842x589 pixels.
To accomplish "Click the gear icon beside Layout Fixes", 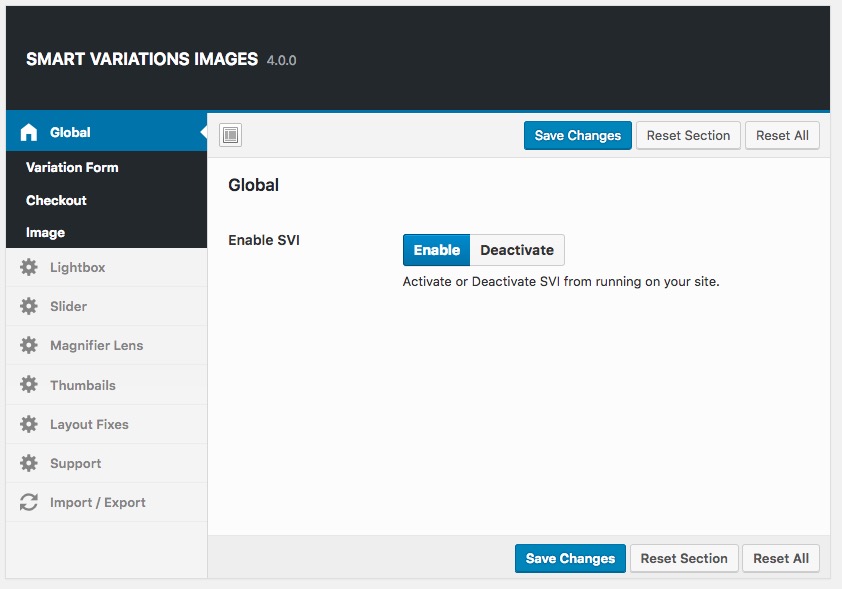I will (29, 424).
